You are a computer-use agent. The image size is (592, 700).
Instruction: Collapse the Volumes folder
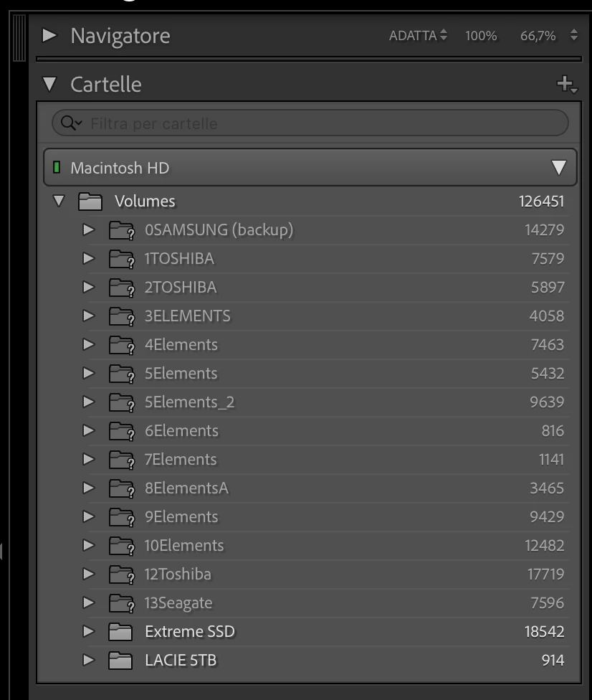pyautogui.click(x=59, y=200)
